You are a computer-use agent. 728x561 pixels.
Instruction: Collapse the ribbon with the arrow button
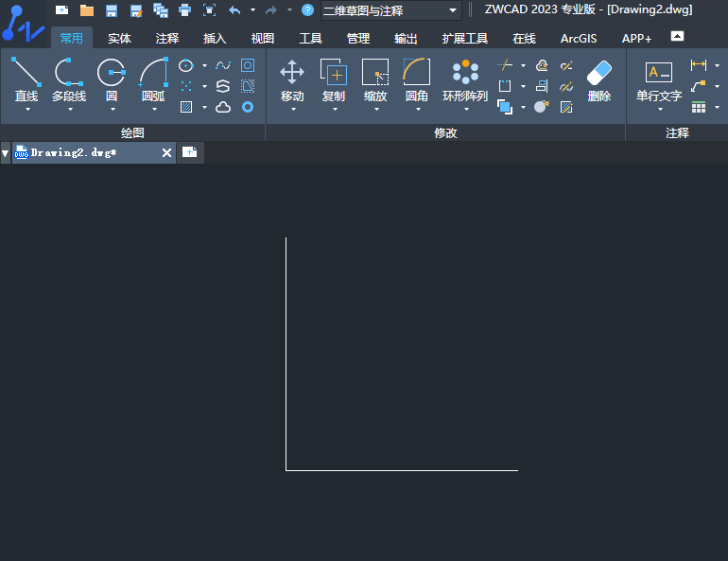point(677,36)
